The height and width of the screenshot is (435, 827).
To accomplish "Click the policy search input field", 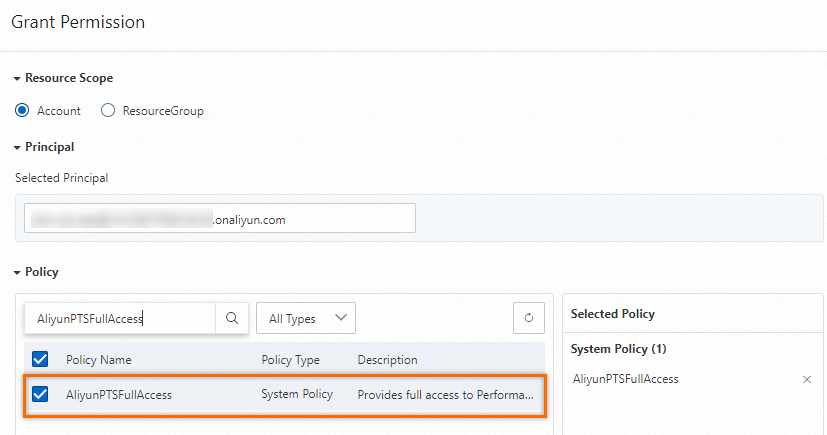I will pos(120,319).
